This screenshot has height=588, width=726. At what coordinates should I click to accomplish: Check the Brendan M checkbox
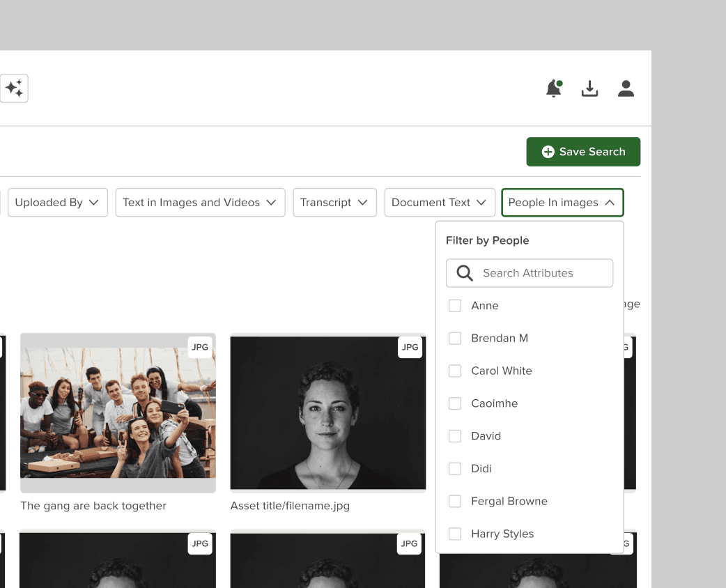coord(455,339)
